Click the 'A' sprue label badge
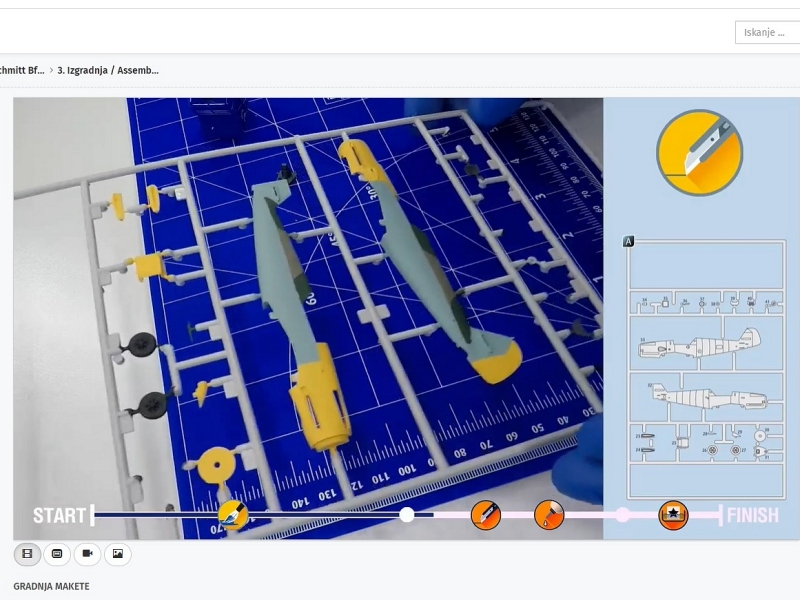Viewport: 800px width, 600px height. point(629,241)
